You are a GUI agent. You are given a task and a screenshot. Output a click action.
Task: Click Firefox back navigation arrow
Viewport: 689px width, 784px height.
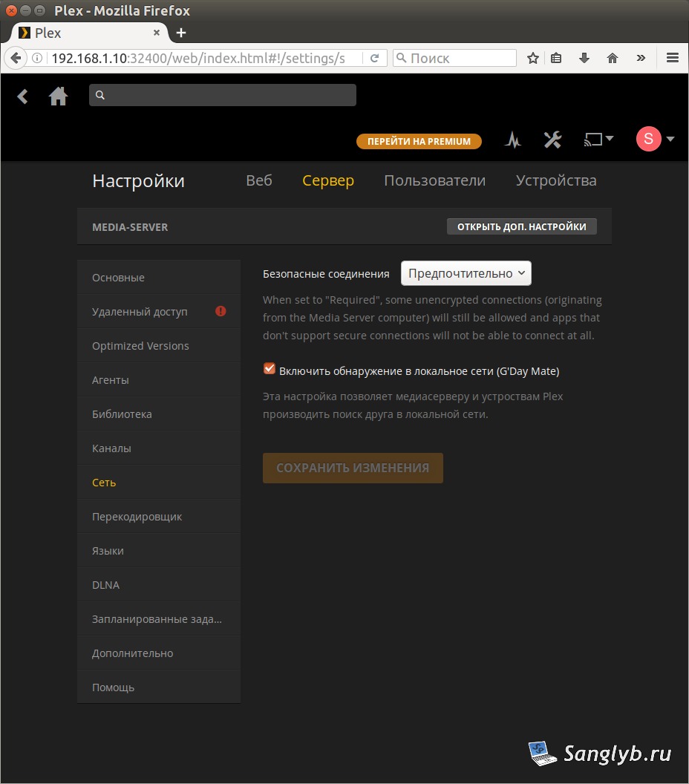(x=16, y=58)
